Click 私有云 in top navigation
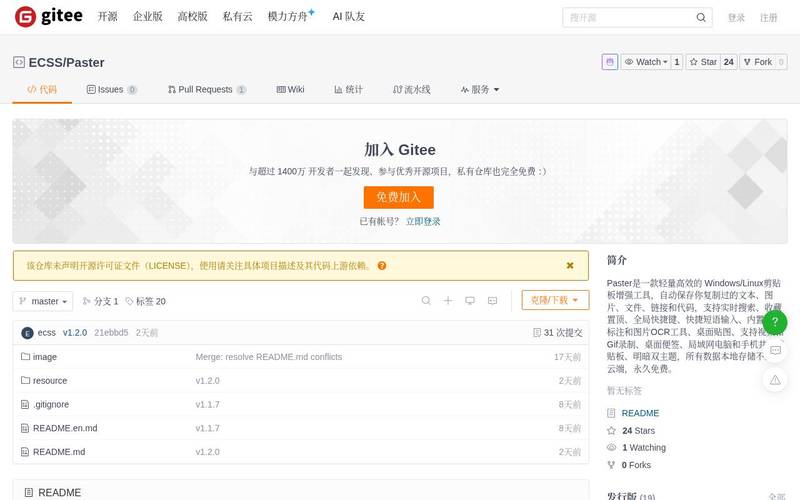 238,16
